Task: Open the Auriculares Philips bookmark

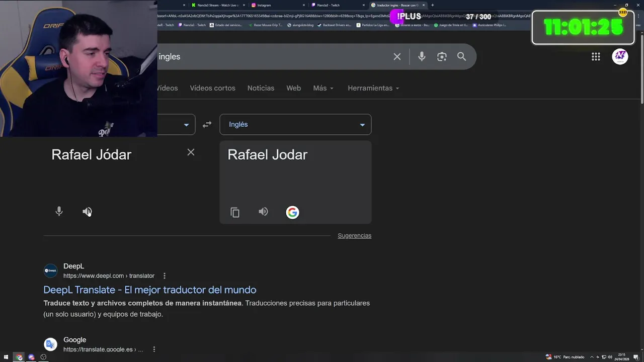Action: (489, 25)
